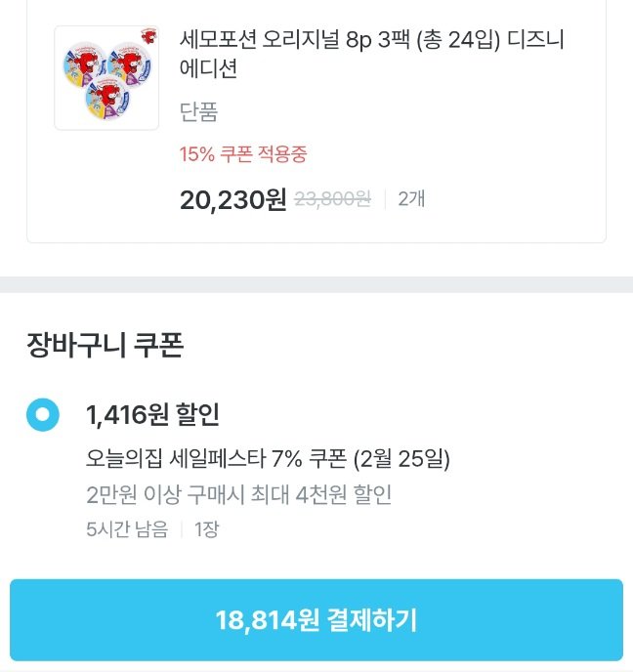Click the crossed-out 23,800원 original price
Screen dimensions: 633x672
[x=332, y=199]
